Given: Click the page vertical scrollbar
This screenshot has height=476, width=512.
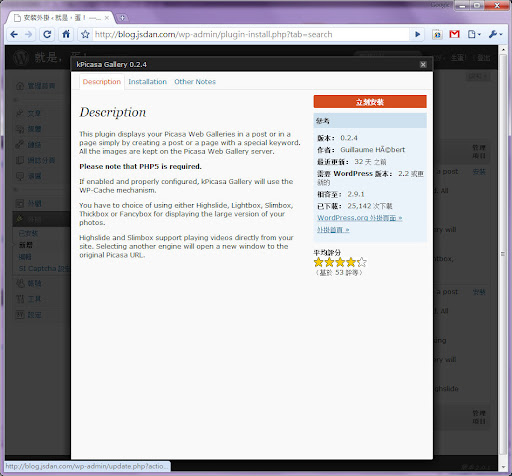Looking at the screenshot, I should pos(503,255).
